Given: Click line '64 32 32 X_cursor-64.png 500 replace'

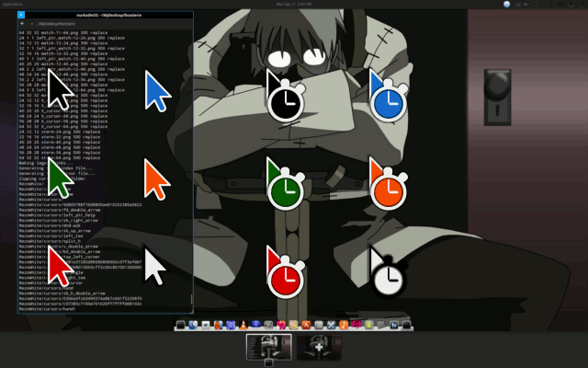Looking at the screenshot, I should 63,127.
